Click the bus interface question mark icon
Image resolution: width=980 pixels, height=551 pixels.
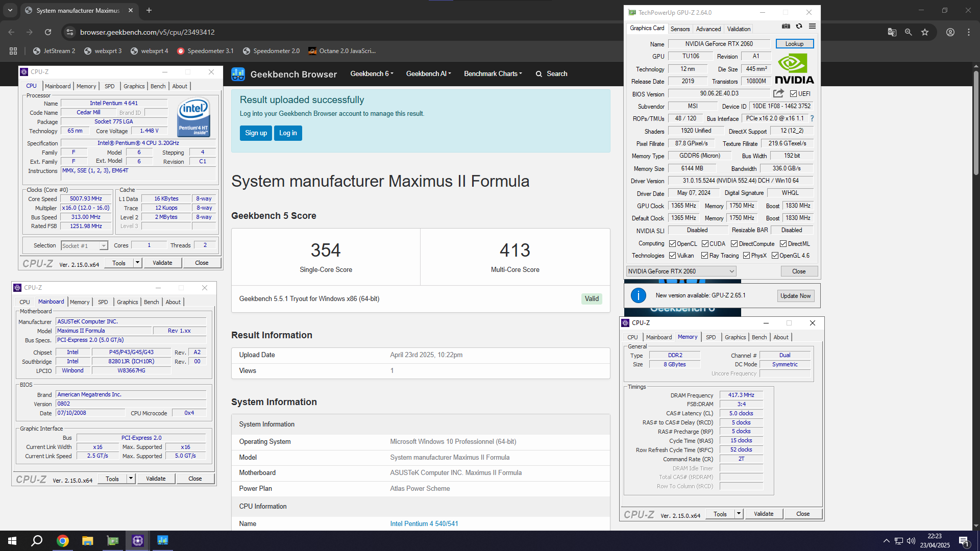coord(812,118)
